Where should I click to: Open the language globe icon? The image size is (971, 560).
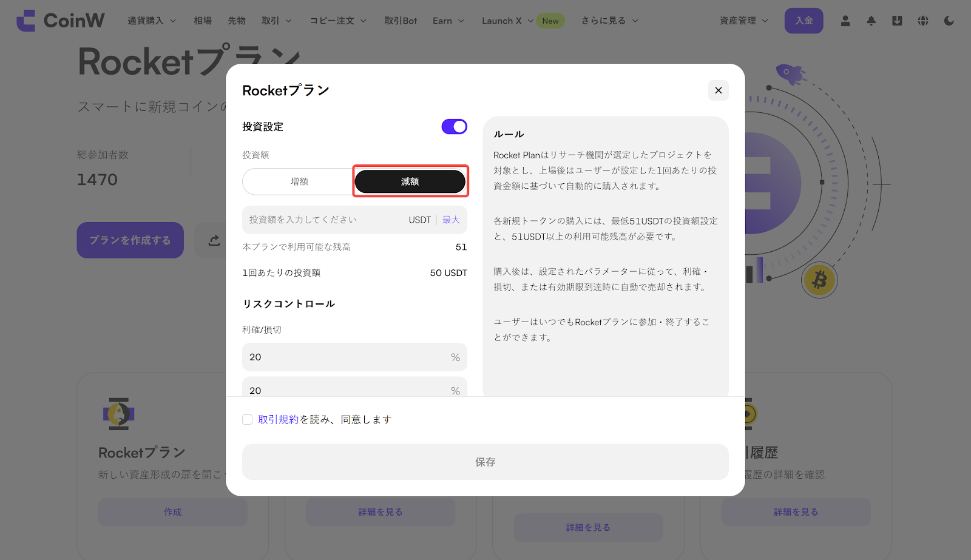(x=923, y=21)
